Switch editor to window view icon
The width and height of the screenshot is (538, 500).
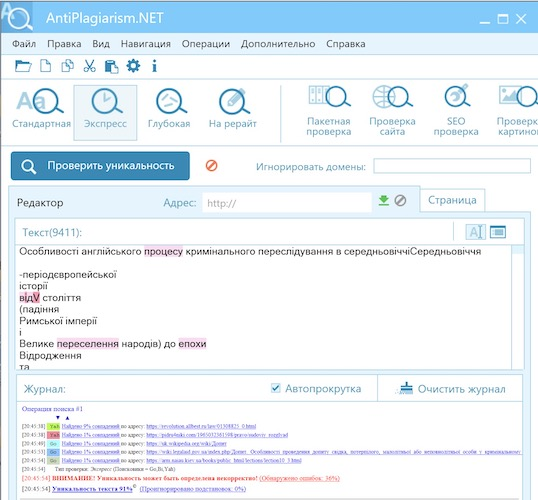click(498, 232)
